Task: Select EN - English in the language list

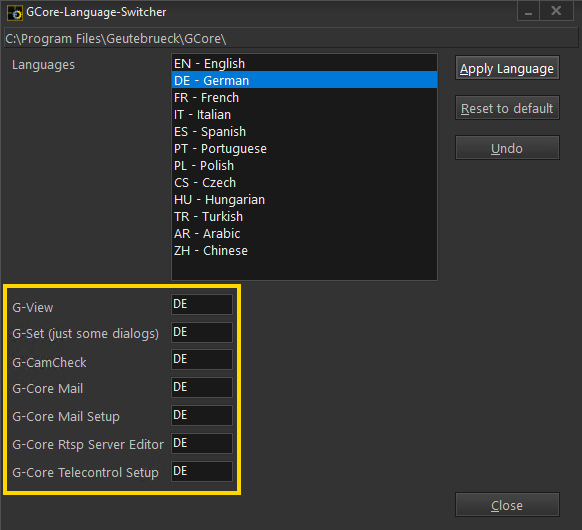Action: (x=304, y=63)
